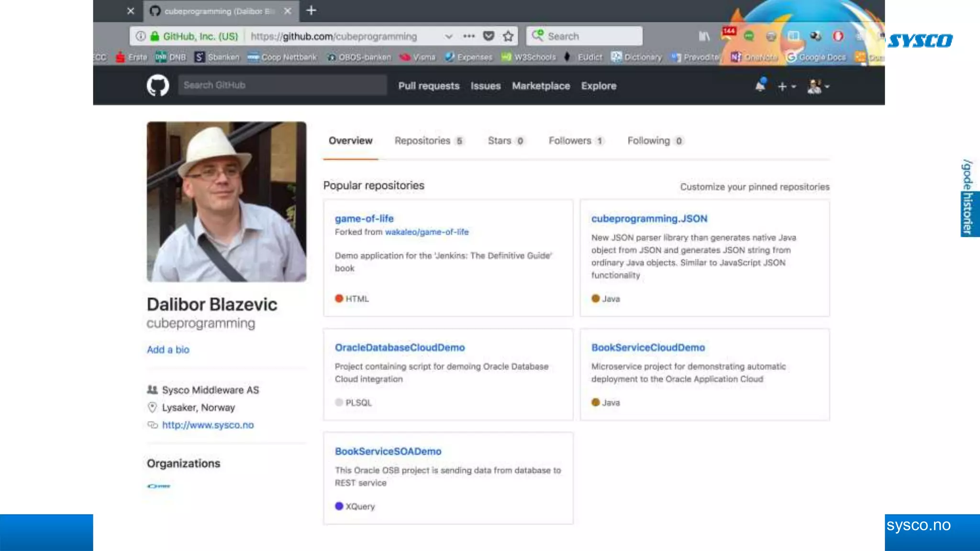Click the Dalibor Blazevic profile photo
Screen dimensions: 980x551
point(226,201)
